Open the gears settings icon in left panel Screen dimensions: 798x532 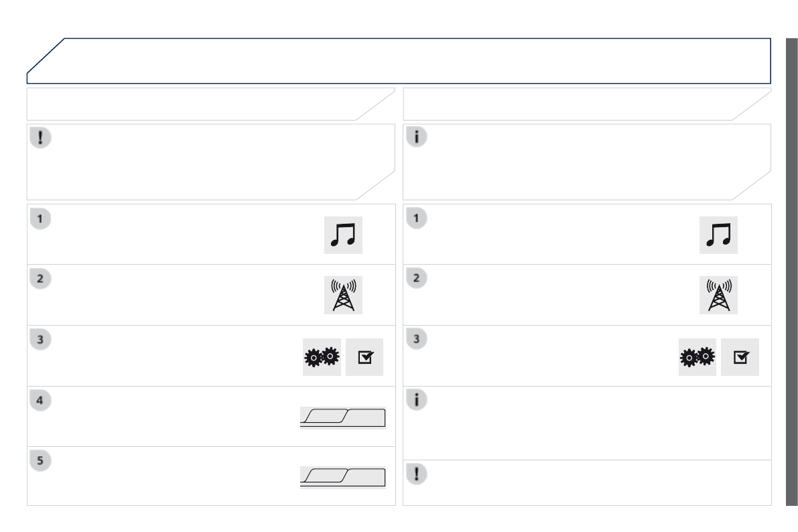pyautogui.click(x=322, y=356)
